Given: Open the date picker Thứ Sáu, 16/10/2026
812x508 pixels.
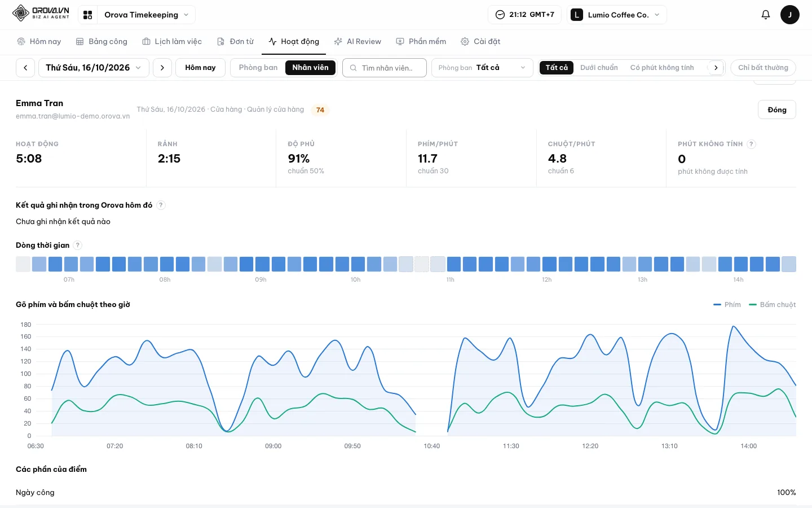Looking at the screenshot, I should (94, 68).
